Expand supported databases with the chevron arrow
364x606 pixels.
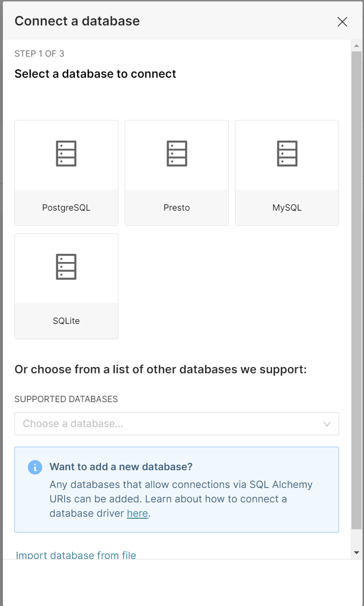[327, 424]
